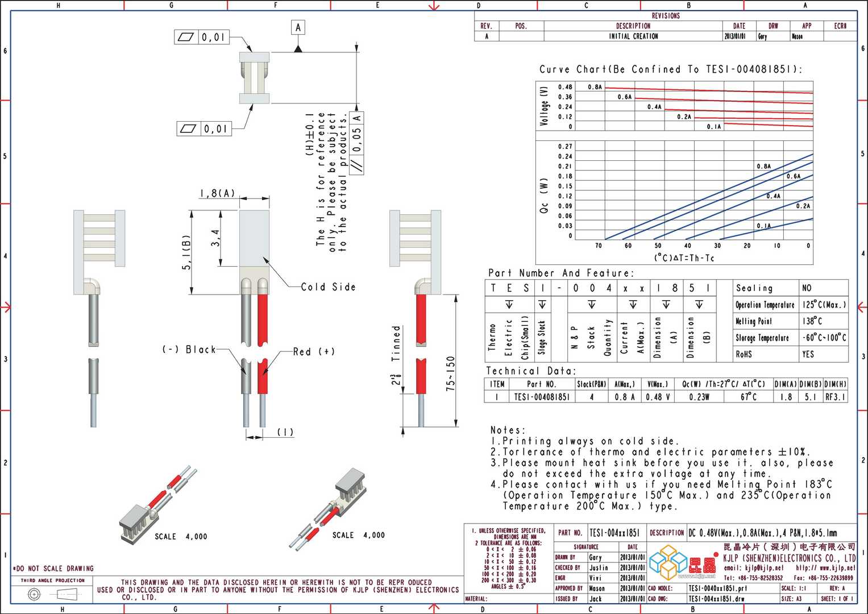Click the Part Number And Feature heading
This screenshot has width=868, height=614.
(x=560, y=273)
